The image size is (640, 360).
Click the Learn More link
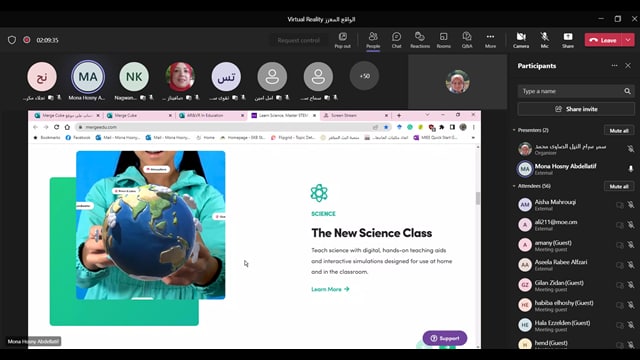click(330, 289)
